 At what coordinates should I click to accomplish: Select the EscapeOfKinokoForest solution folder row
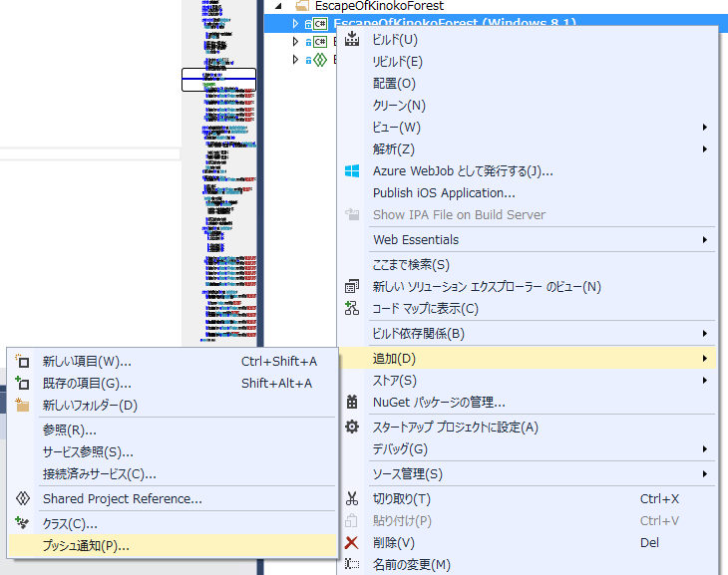pyautogui.click(x=496, y=6)
